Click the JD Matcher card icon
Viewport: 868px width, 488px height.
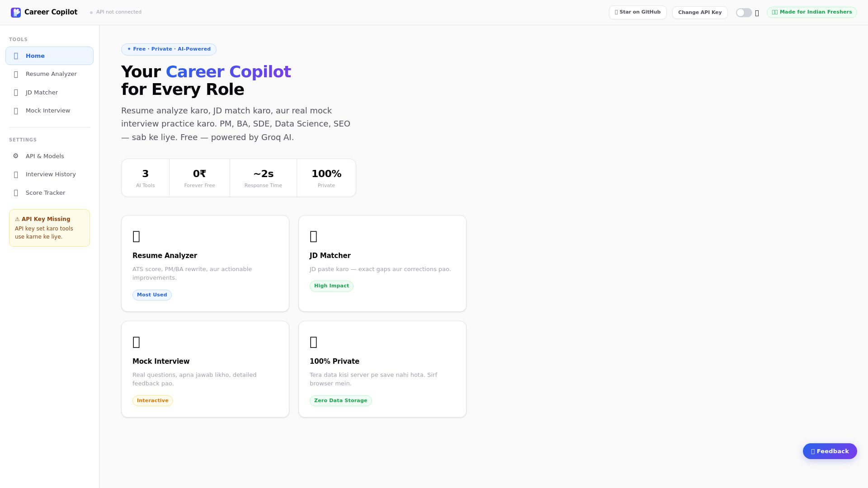coord(313,236)
